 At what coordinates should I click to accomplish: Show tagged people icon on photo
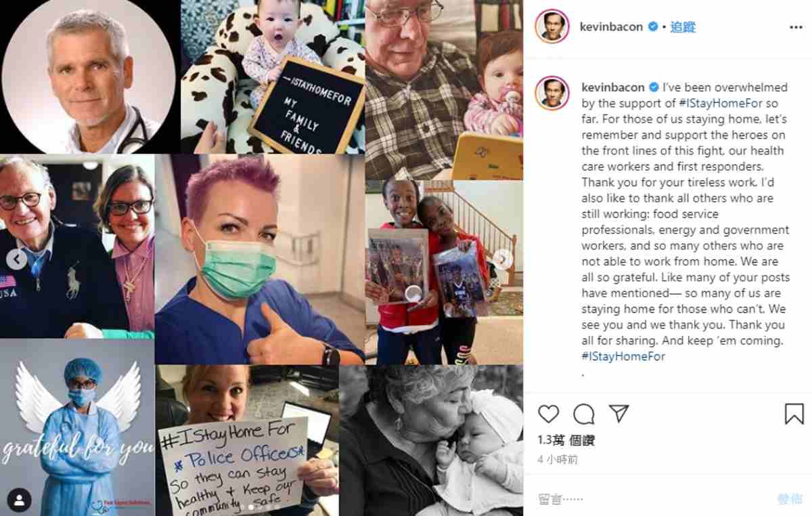19,500
